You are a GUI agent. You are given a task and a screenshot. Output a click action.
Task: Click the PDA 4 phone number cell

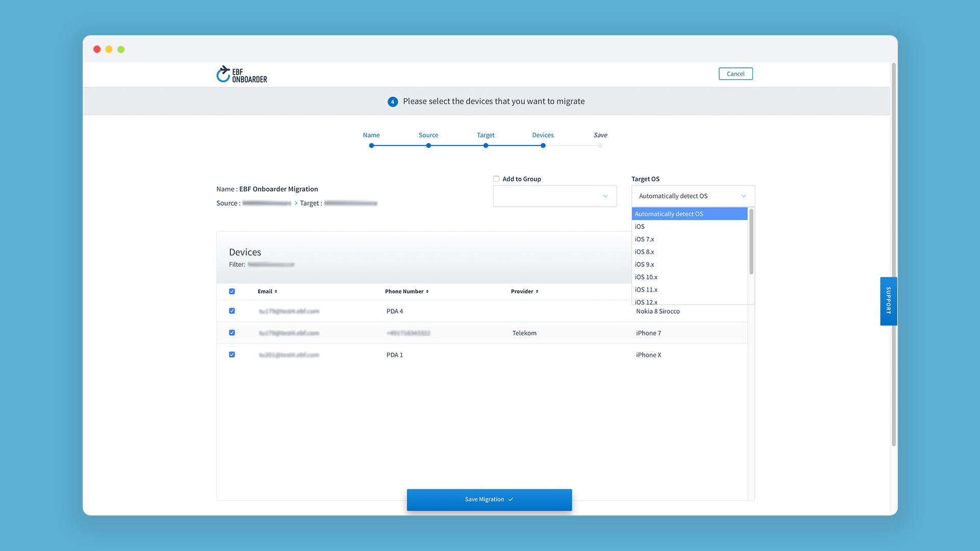coord(395,311)
